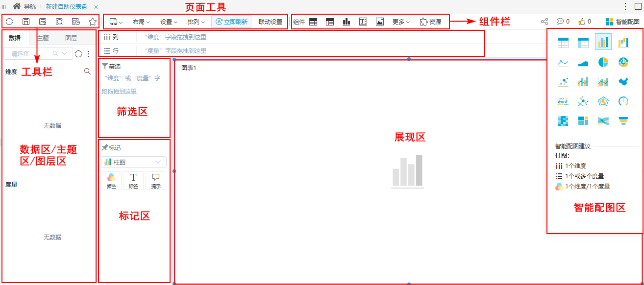Open the 导航 home tab
The height and width of the screenshot is (285, 644).
25,6
